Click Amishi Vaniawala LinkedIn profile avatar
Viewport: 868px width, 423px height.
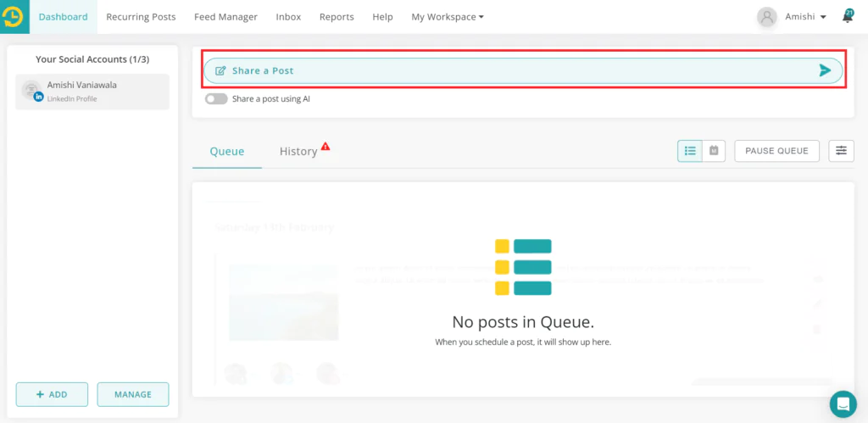(32, 91)
